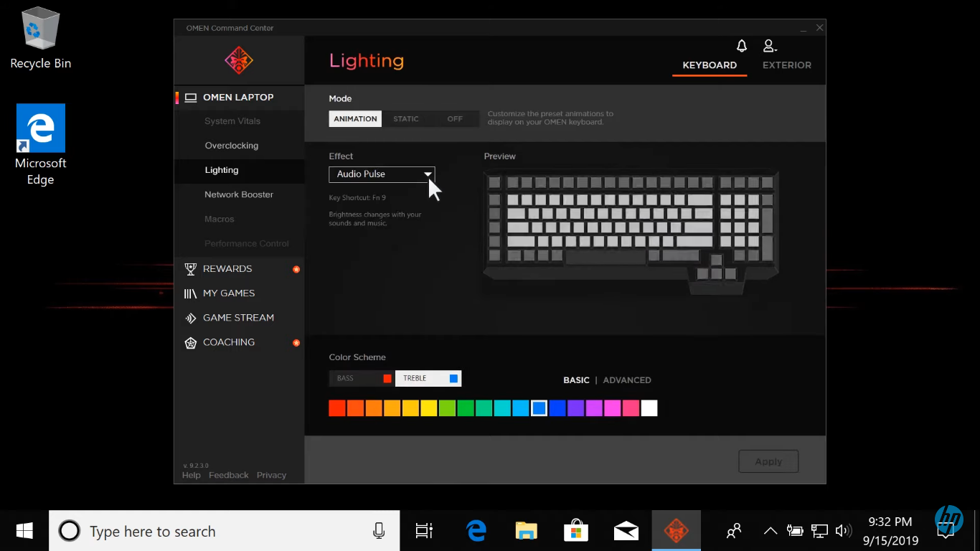
Task: Click the My Games library icon
Action: tap(190, 293)
